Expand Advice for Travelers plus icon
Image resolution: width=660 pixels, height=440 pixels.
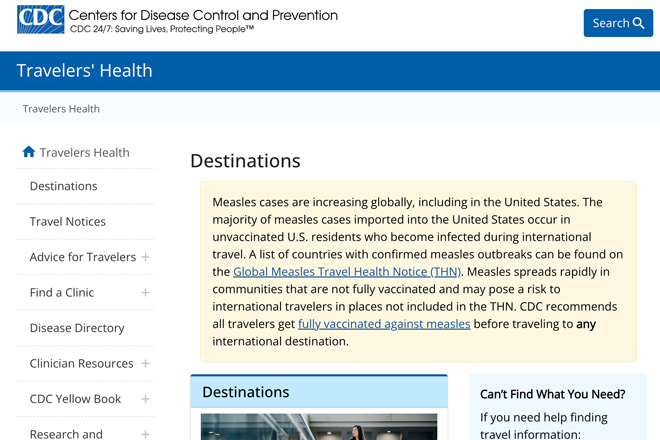145,257
